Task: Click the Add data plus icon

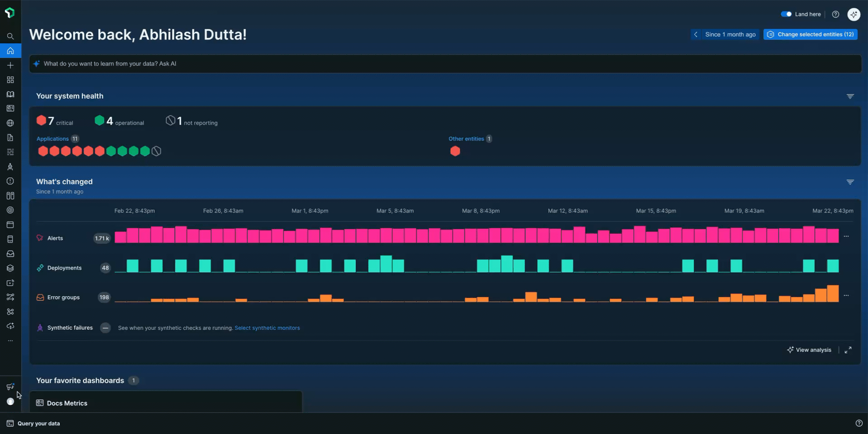Action: pyautogui.click(x=10, y=65)
